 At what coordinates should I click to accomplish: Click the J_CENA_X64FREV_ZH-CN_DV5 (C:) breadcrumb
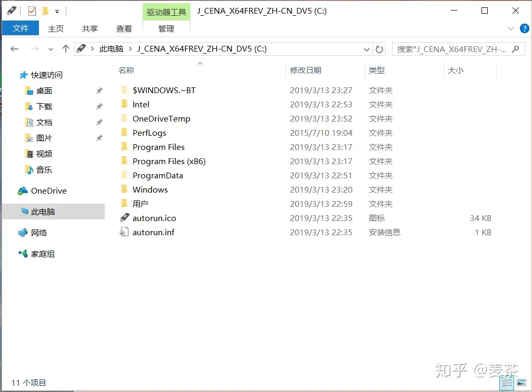click(202, 49)
